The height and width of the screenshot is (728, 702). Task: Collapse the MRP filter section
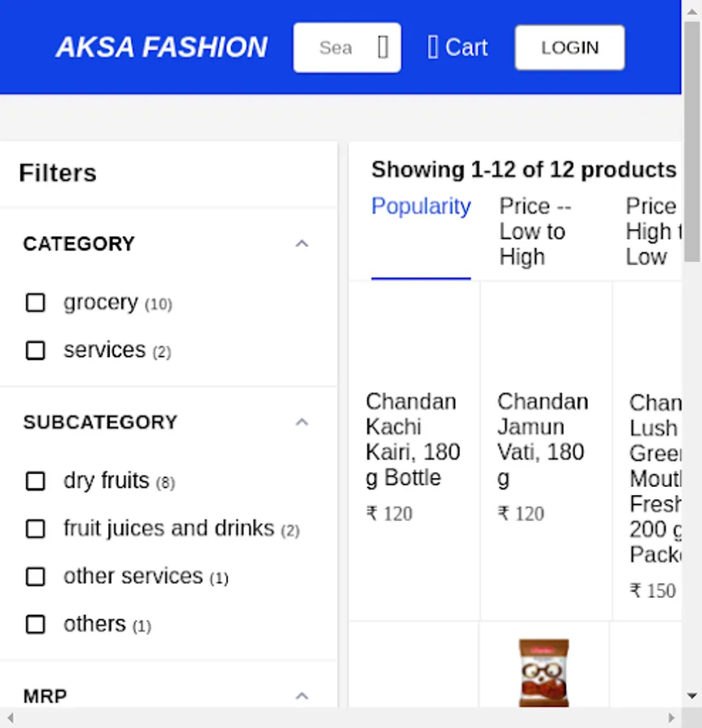302,696
